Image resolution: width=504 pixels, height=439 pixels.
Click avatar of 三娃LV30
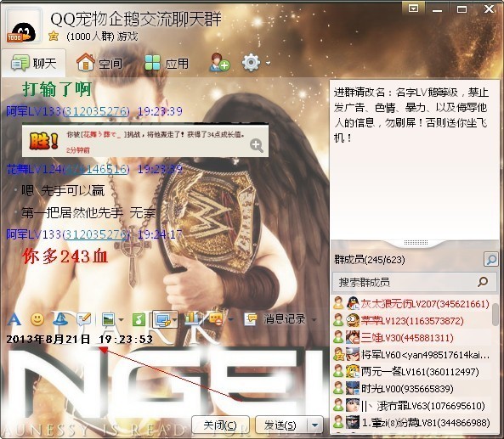point(353,337)
